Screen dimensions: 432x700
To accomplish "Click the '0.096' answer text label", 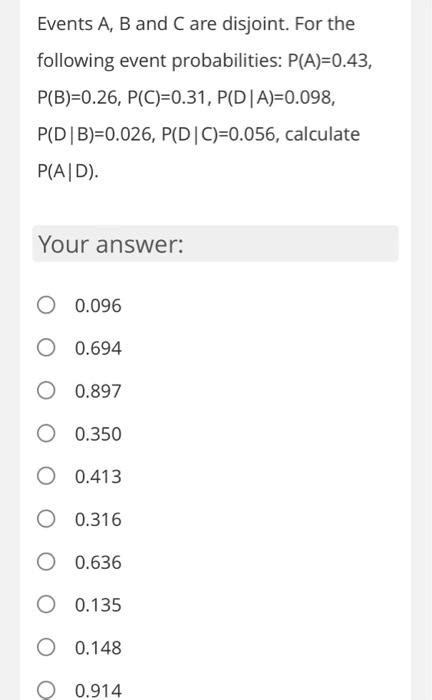I will point(98,306).
